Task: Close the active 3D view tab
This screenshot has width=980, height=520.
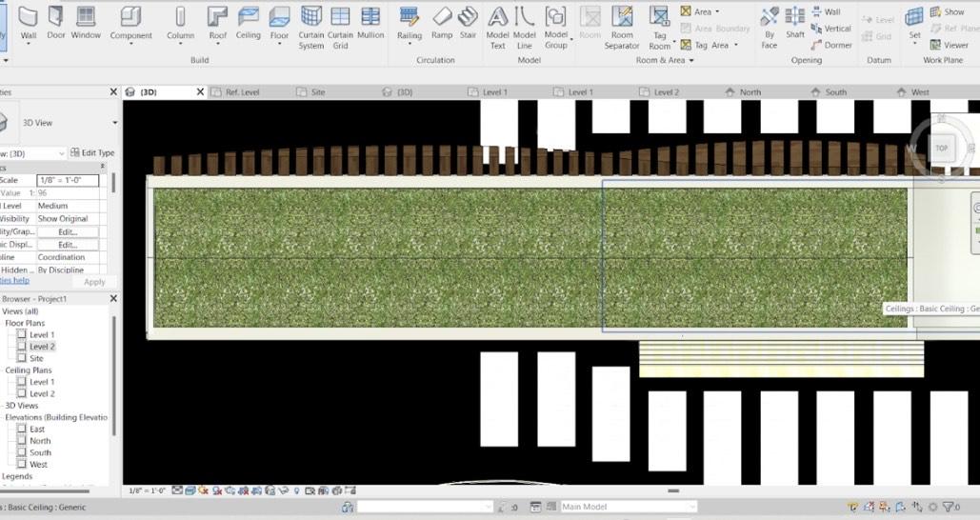Action: point(200,91)
